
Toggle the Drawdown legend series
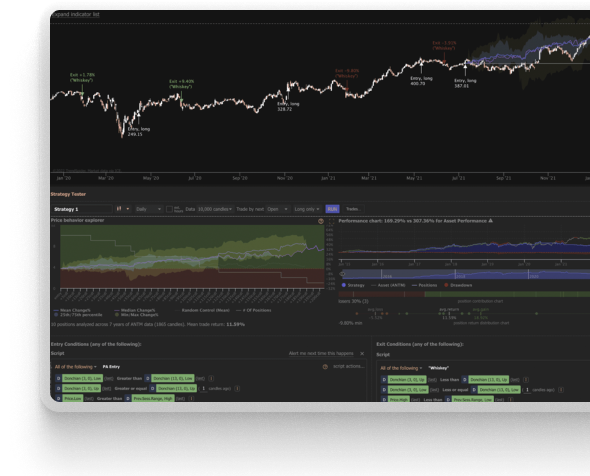[458, 285]
